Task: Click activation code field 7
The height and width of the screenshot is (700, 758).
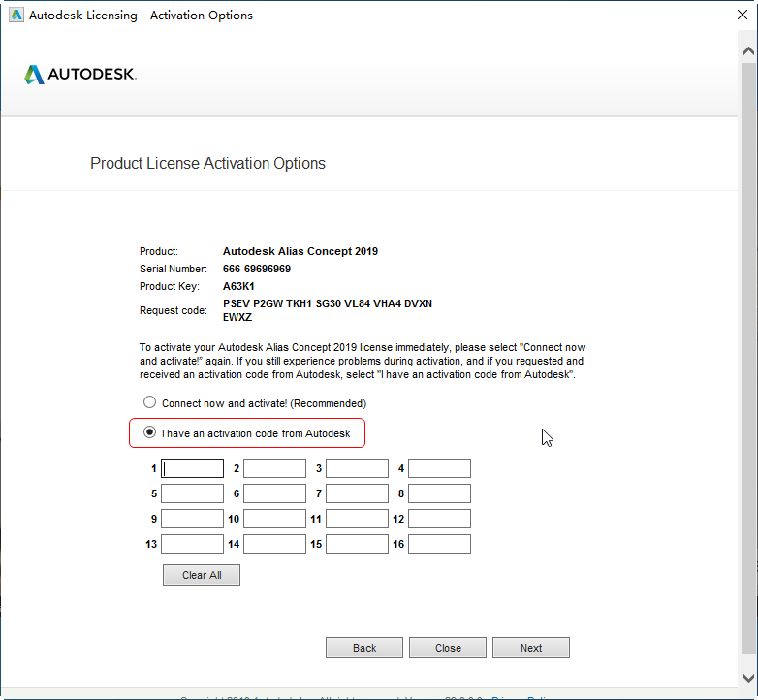Action: [357, 493]
